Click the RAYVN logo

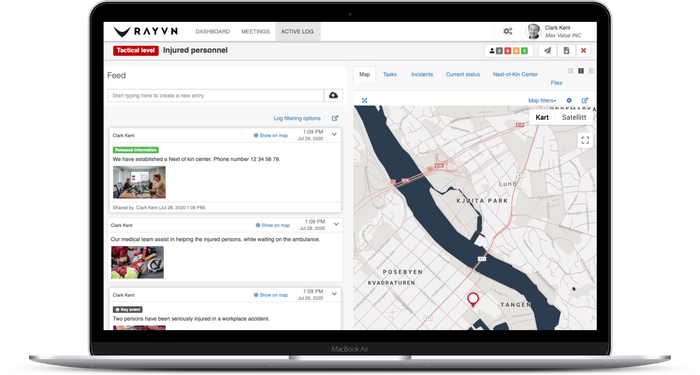(146, 31)
